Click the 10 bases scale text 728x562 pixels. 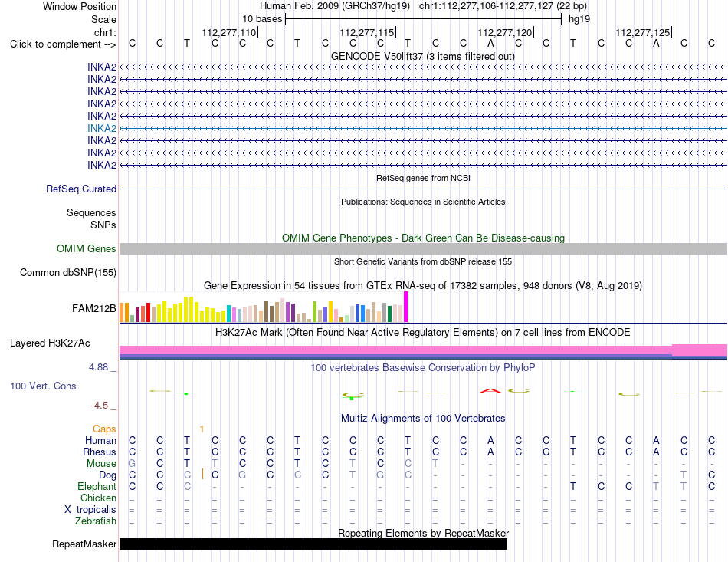pyautogui.click(x=262, y=19)
